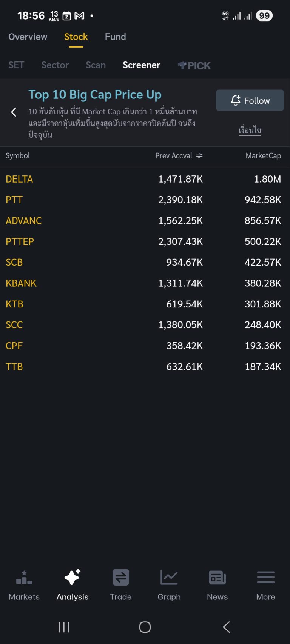Open the Scan sub-tab
290x644 pixels.
tap(96, 65)
